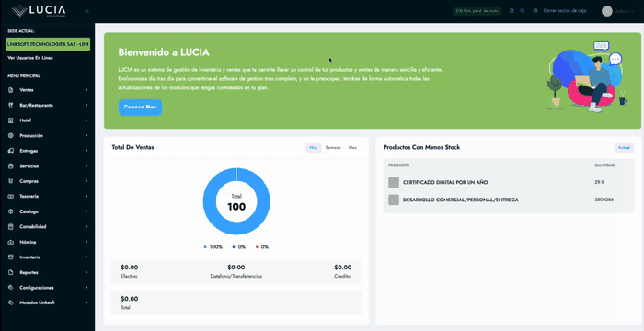
Task: Click the Nómina icon in sidebar
Action: [11, 242]
